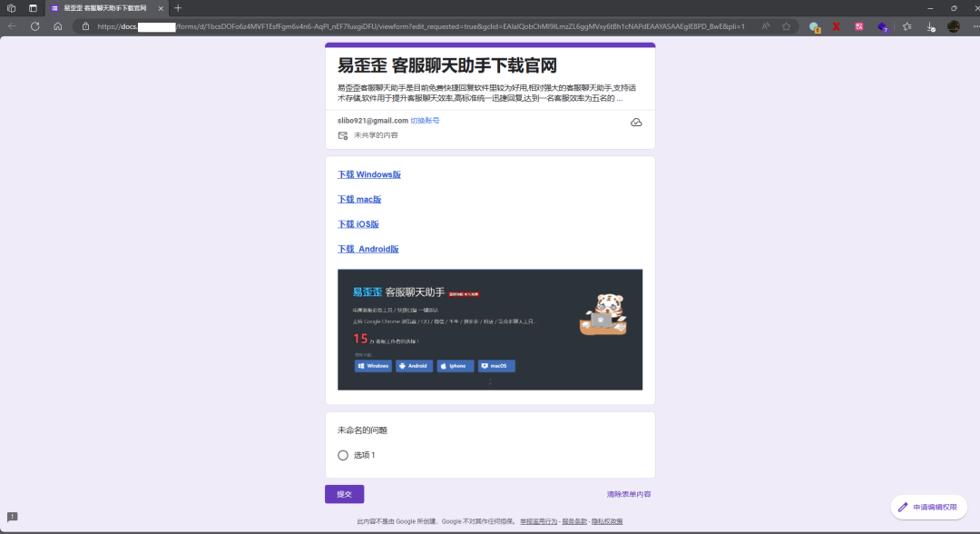Add page to favorites star

tap(786, 26)
